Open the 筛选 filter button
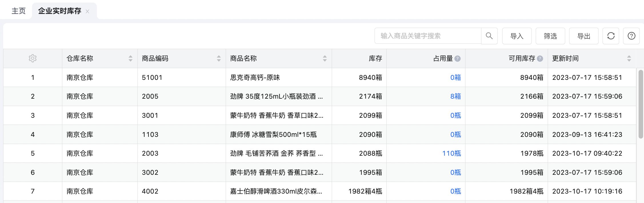 pos(550,36)
